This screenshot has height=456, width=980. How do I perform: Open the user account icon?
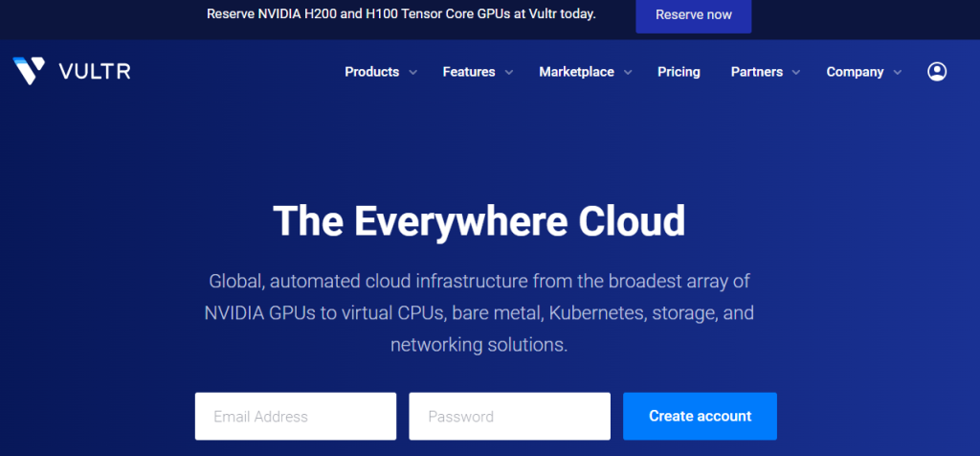click(x=936, y=72)
